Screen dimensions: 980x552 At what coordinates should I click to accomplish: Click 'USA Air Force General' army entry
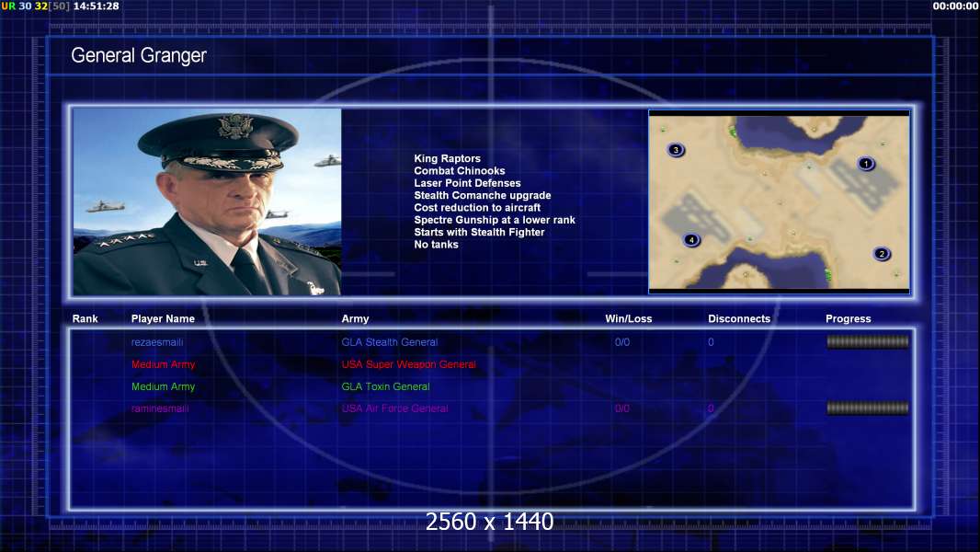(x=395, y=408)
